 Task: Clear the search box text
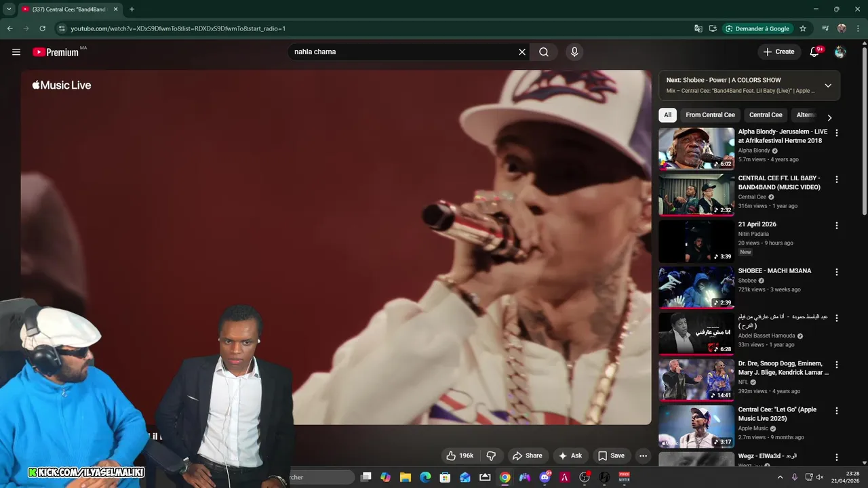[522, 52]
